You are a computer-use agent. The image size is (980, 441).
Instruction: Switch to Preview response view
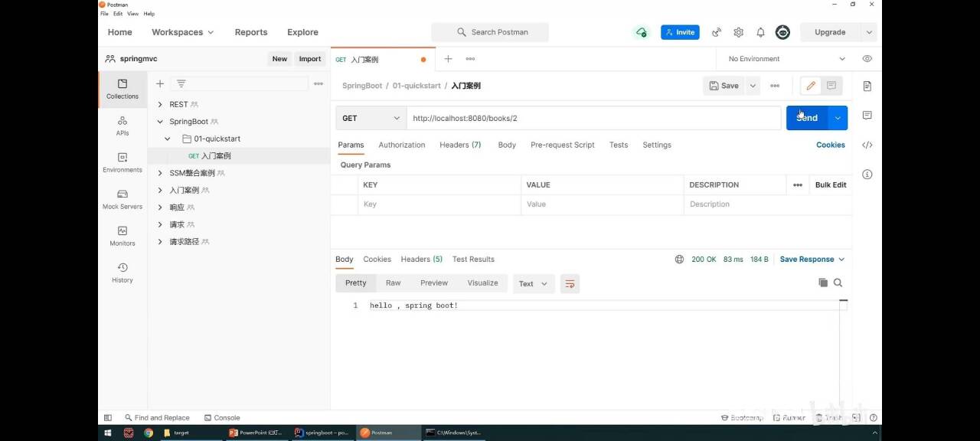pos(434,283)
